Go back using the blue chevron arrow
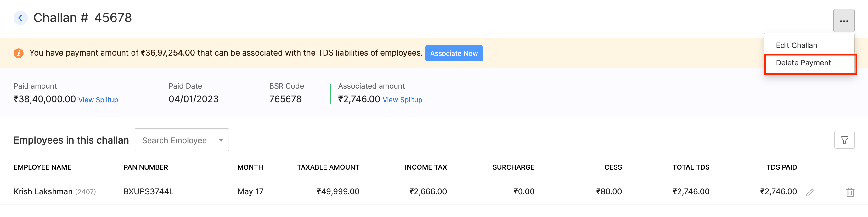Image resolution: width=868 pixels, height=217 pixels. (x=20, y=18)
